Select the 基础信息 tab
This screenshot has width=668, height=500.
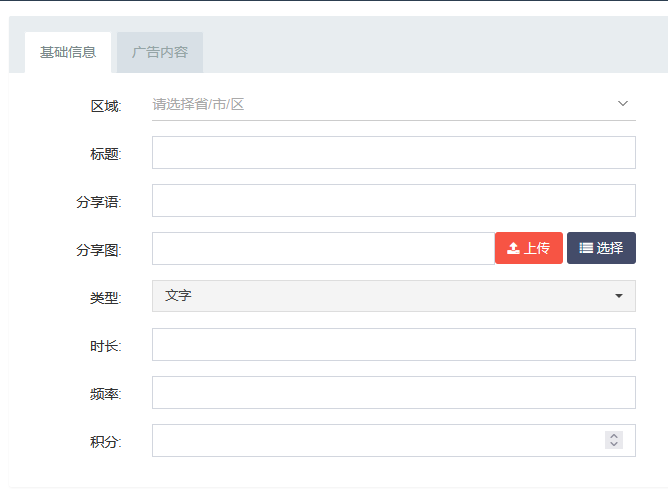pyautogui.click(x=68, y=52)
